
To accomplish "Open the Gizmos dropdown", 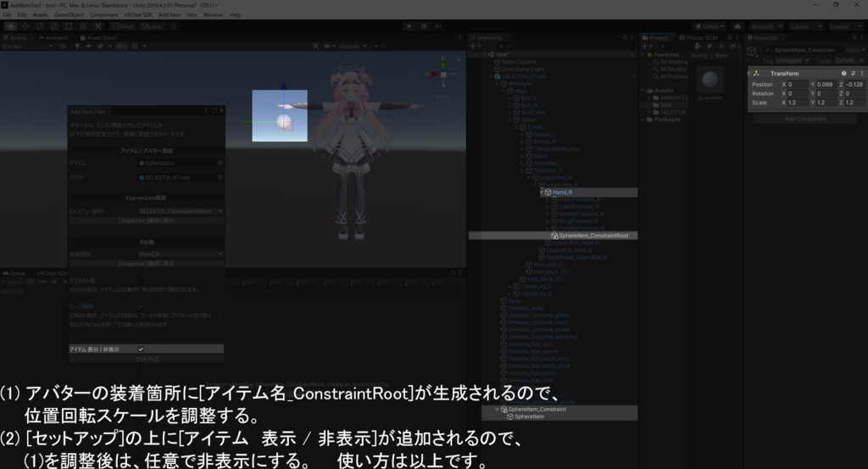I will tap(353, 47).
